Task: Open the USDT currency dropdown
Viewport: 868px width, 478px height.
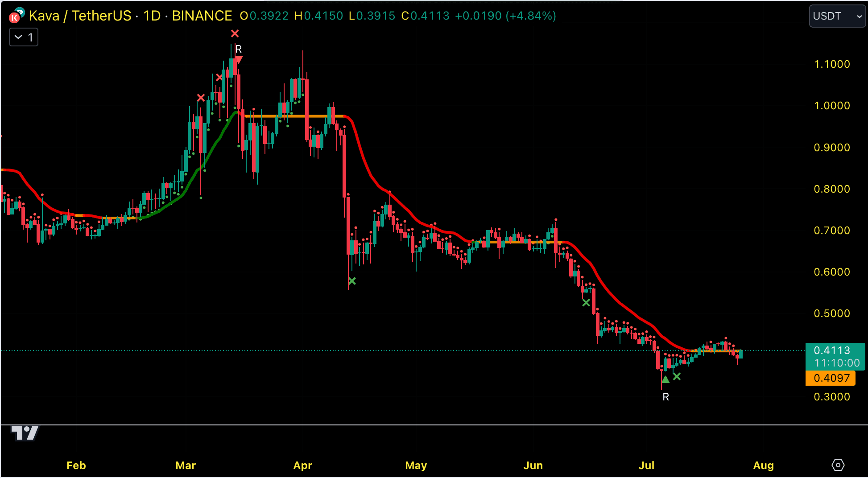Action: click(837, 16)
